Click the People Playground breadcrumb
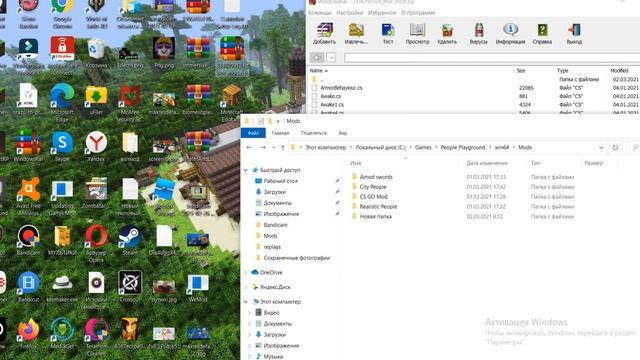Viewport: 640px width, 360px height. [462, 147]
